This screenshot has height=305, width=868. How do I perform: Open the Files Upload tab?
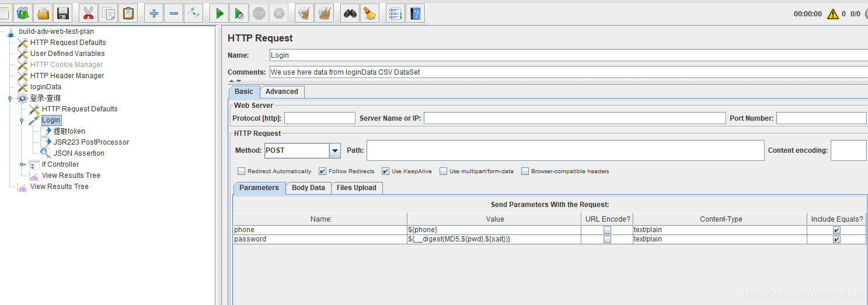coord(357,188)
